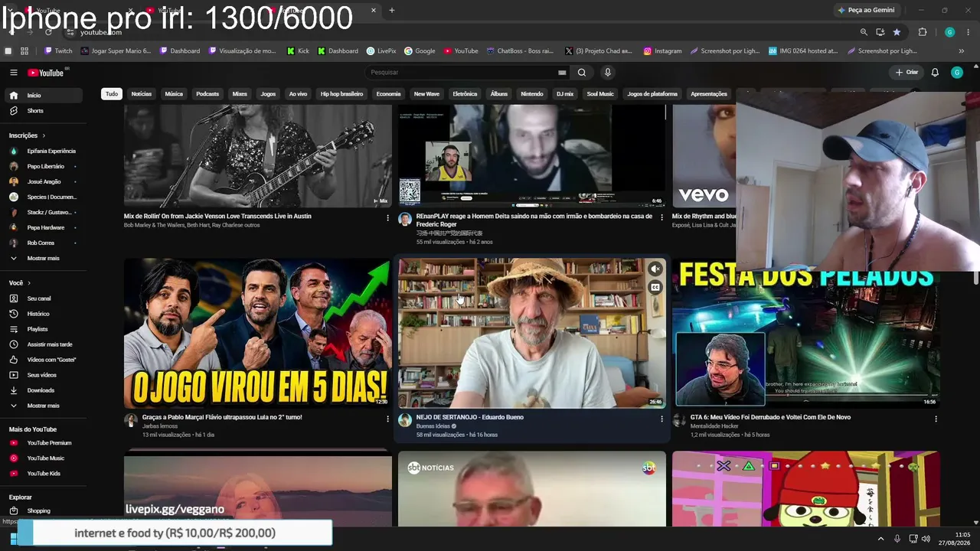Open Chrome extensions puzzle icon
The height and width of the screenshot is (551, 980).
923,32
